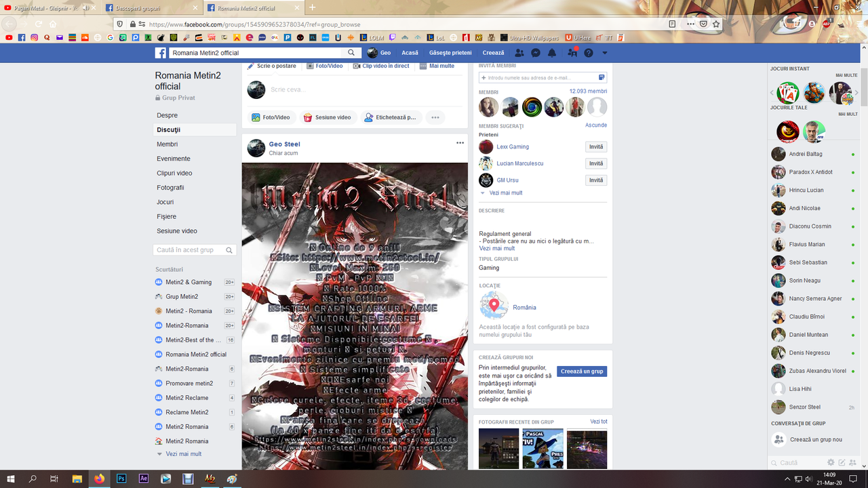This screenshot has height=488, width=868.
Task: Select Clip video în direct tab
Action: coord(380,66)
